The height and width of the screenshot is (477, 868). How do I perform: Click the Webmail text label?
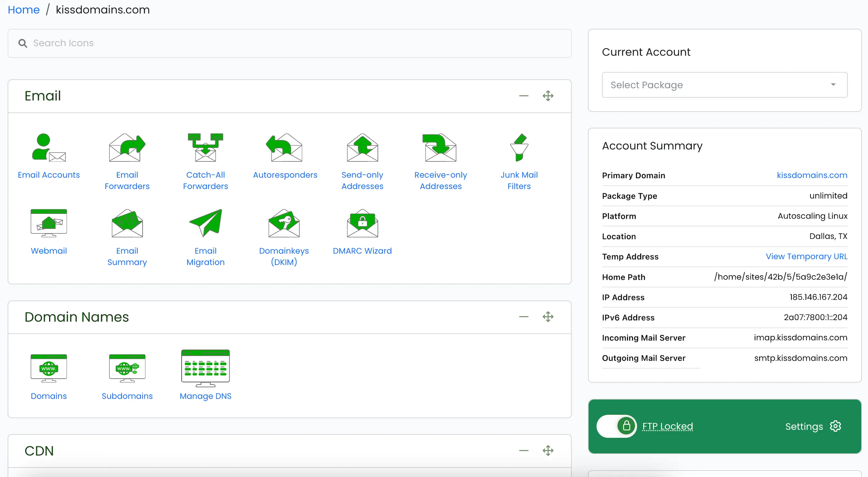tap(49, 251)
